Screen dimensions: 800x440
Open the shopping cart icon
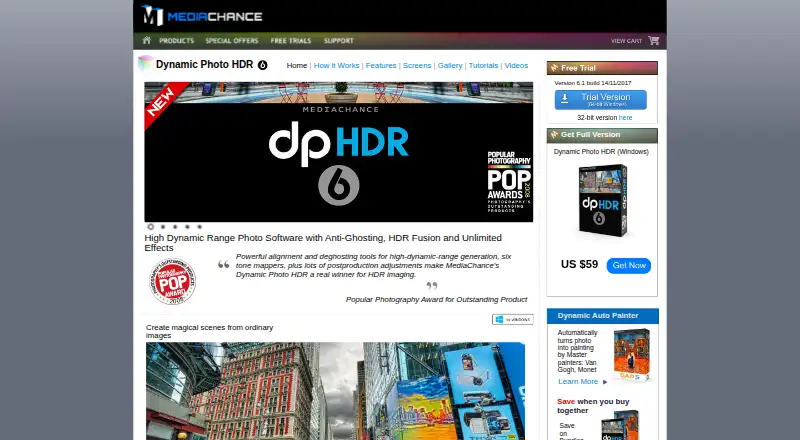pos(654,40)
